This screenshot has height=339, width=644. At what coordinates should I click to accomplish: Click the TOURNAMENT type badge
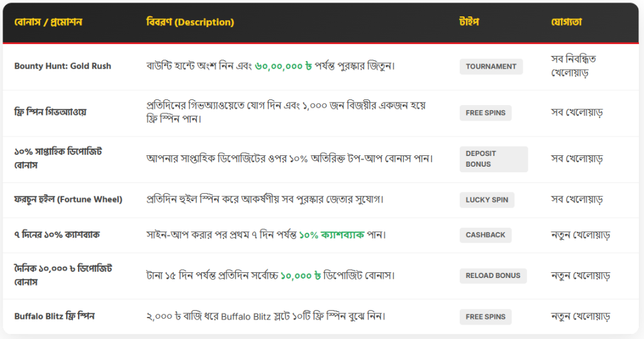pos(491,67)
